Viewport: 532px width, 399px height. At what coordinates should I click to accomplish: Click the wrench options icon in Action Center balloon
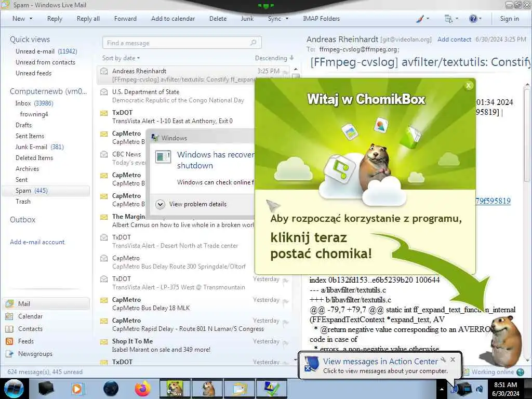click(x=443, y=360)
